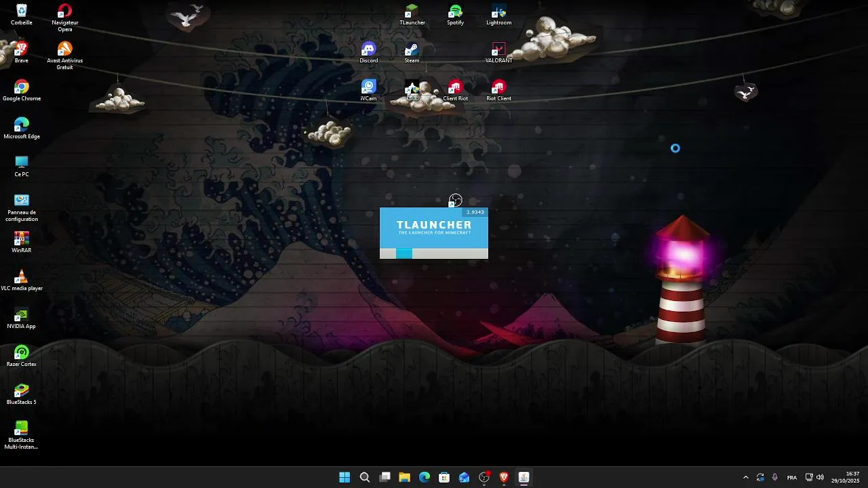Click the Java TLauncher taskbar icon

(524, 477)
